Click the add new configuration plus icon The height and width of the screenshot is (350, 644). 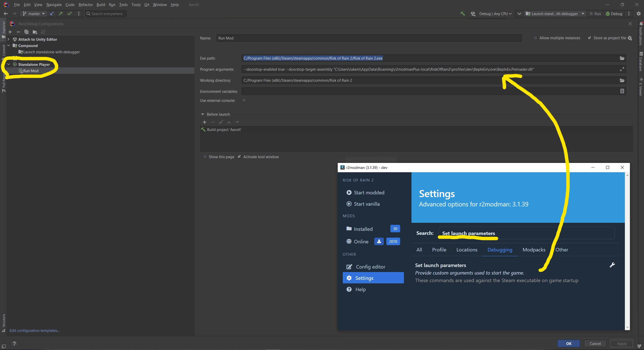tap(10, 32)
